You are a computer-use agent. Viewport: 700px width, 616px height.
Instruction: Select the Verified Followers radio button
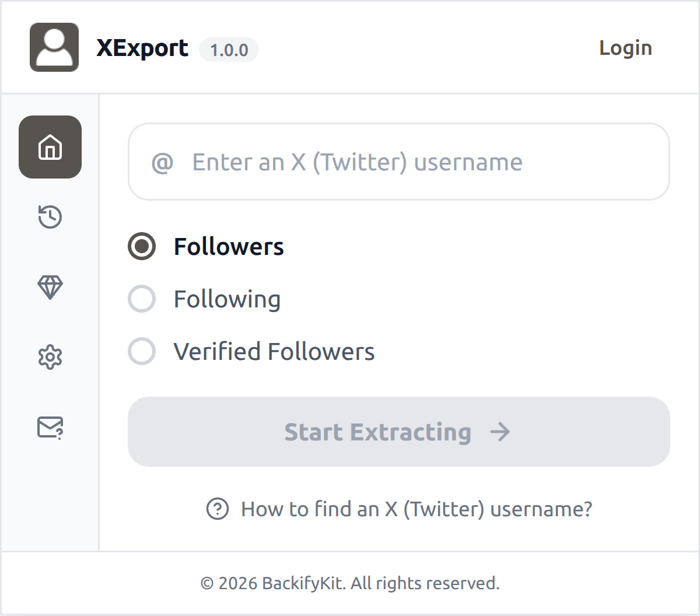142,351
